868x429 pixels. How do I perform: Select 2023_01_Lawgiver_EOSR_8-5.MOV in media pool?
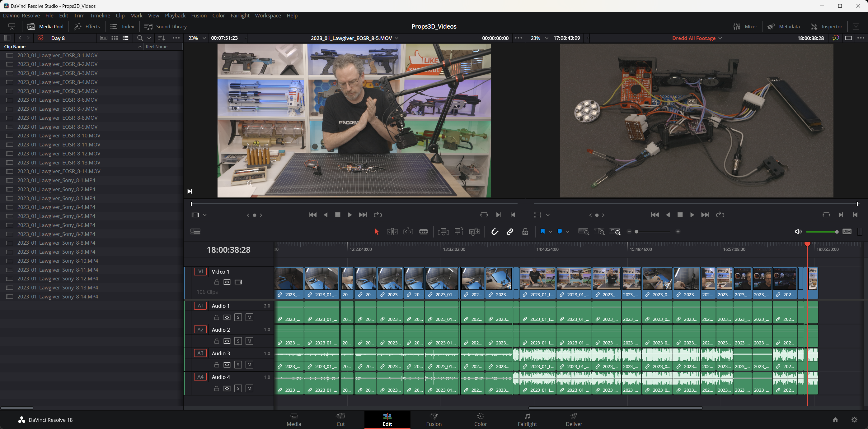57,91
